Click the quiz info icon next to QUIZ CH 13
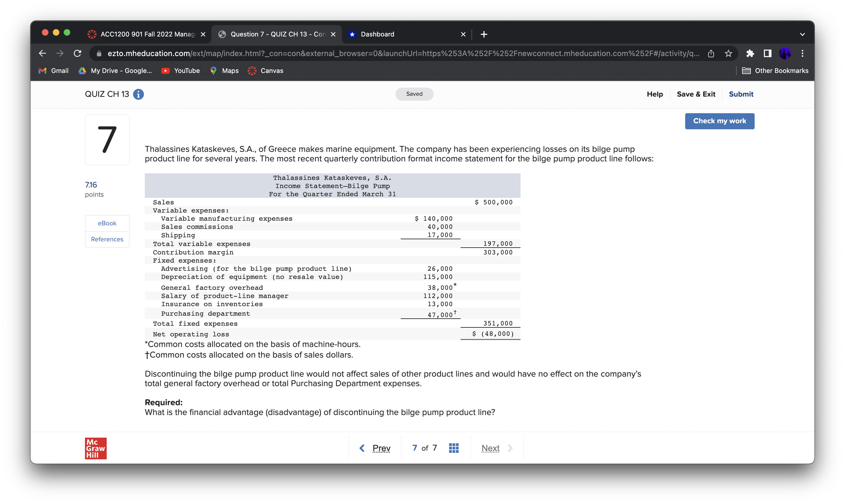This screenshot has width=845, height=504. 138,94
